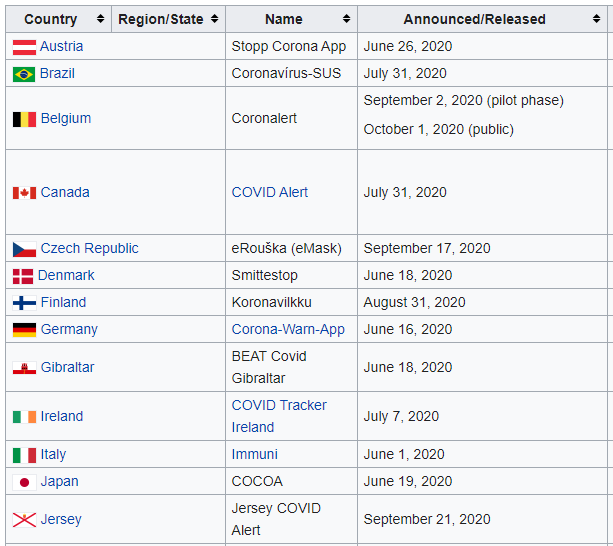Open the Immuni app link
613x546 pixels.
tap(255, 454)
